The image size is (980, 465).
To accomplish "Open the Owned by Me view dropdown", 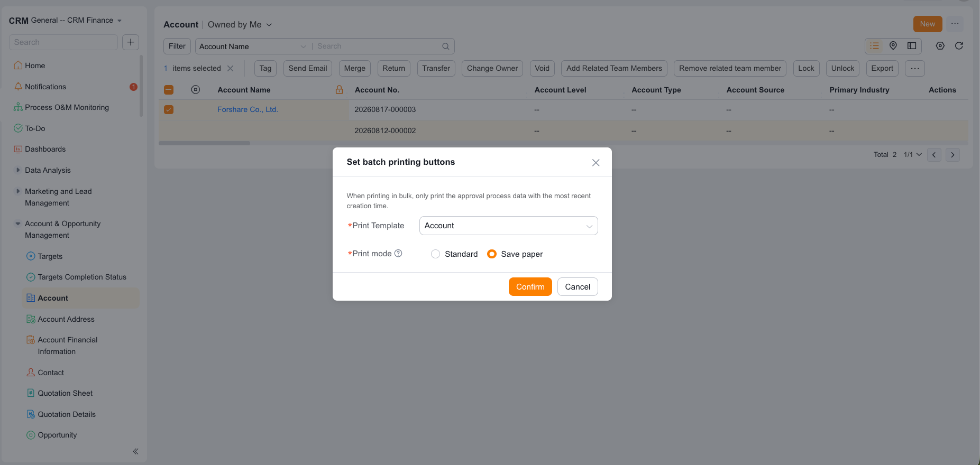I will (x=240, y=24).
